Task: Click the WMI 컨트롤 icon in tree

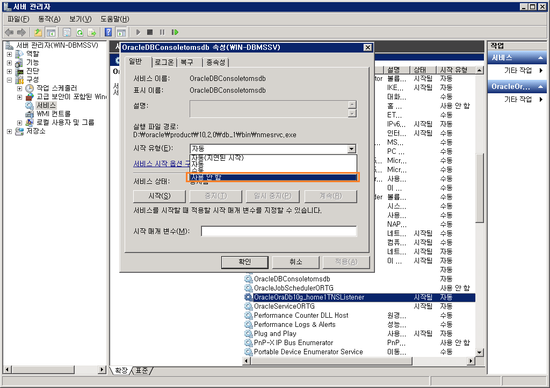Action: 29,114
